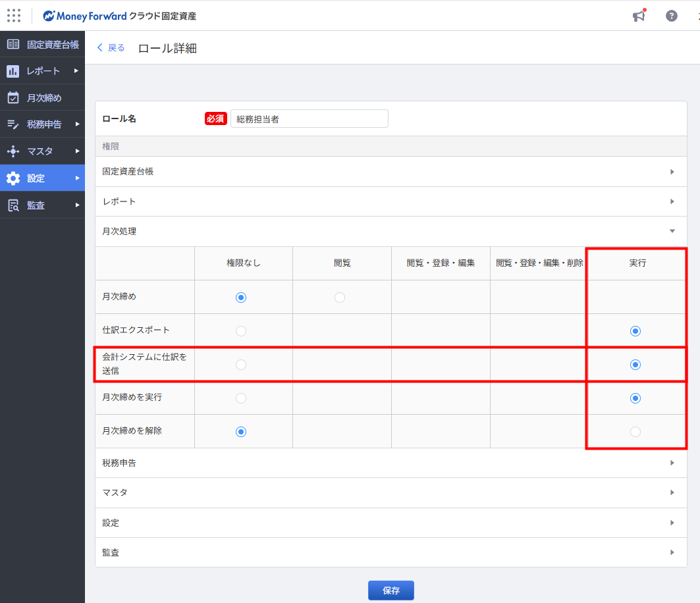Open the 税務申告 sidebar menu
Screen dimensions: 700x603
coord(44,124)
